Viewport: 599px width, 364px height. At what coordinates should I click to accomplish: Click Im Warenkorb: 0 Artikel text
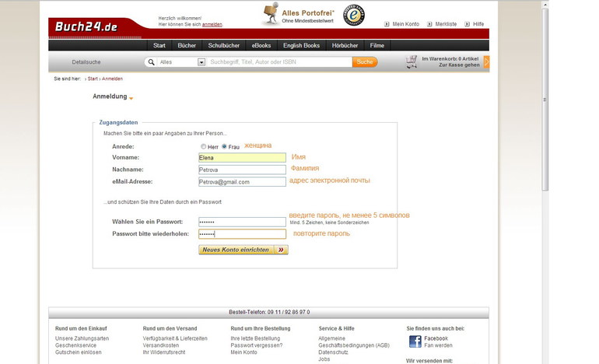click(450, 59)
